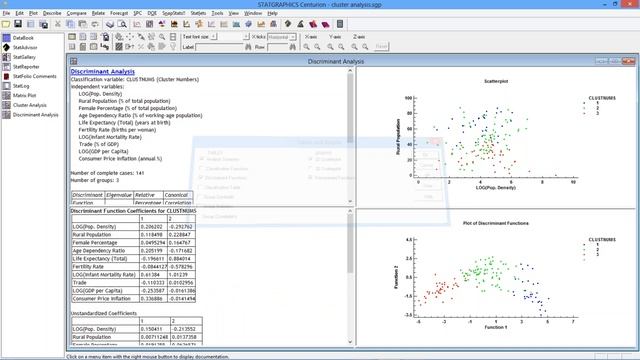Open Print Preview with the magnifier page icon
The height and width of the screenshot is (360, 640).
coord(122,24)
